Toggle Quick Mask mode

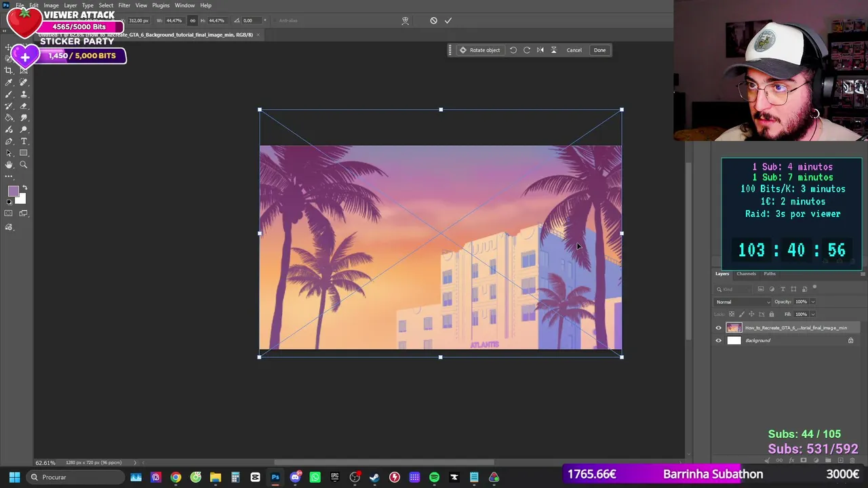(x=9, y=213)
